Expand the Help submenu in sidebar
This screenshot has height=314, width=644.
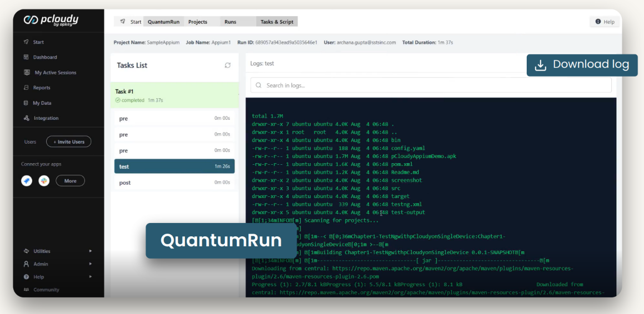pyautogui.click(x=91, y=277)
